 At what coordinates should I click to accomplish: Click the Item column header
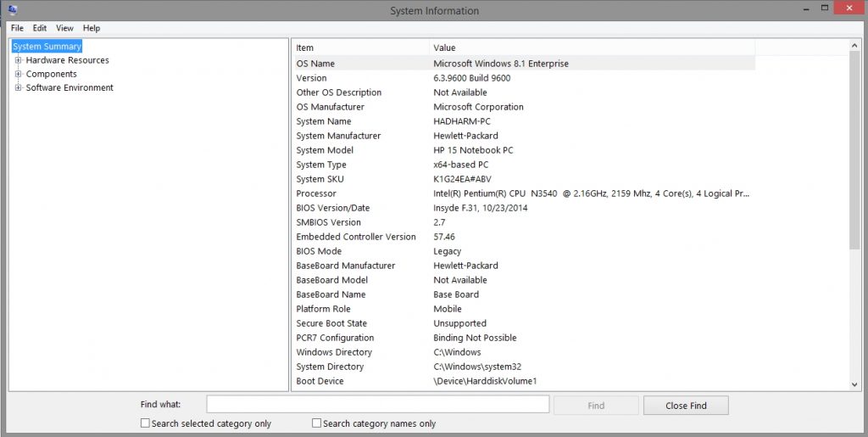pos(360,48)
